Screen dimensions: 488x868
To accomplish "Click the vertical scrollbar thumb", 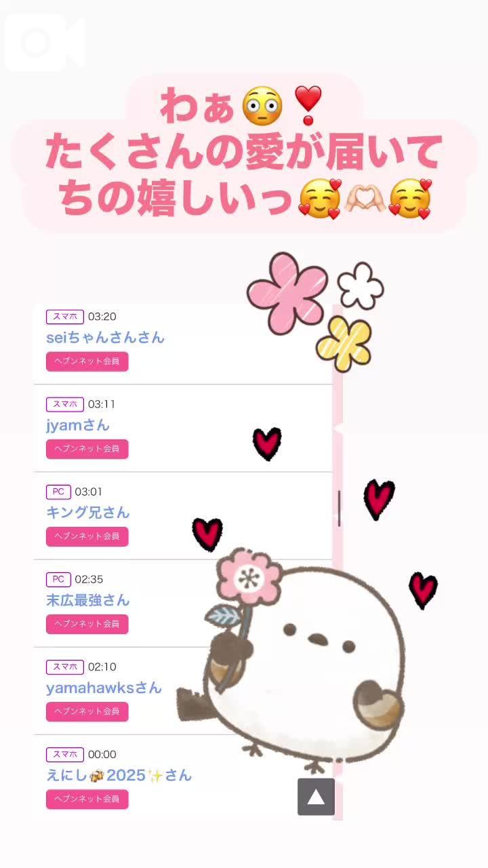I will click(x=339, y=509).
